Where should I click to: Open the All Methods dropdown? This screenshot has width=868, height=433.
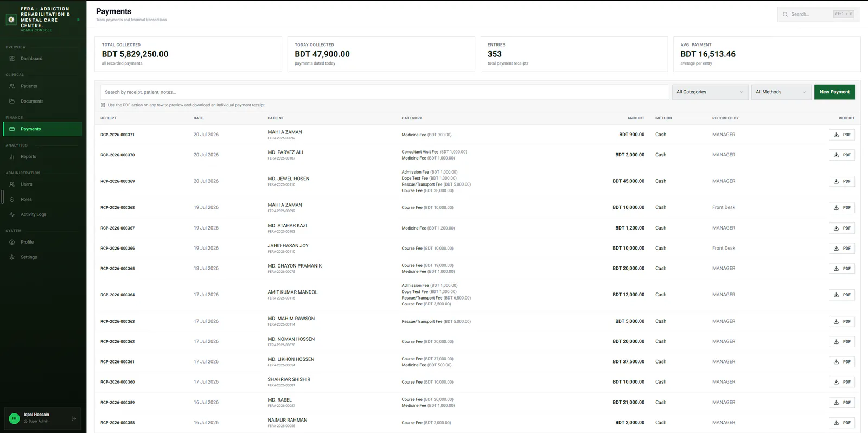pyautogui.click(x=781, y=92)
